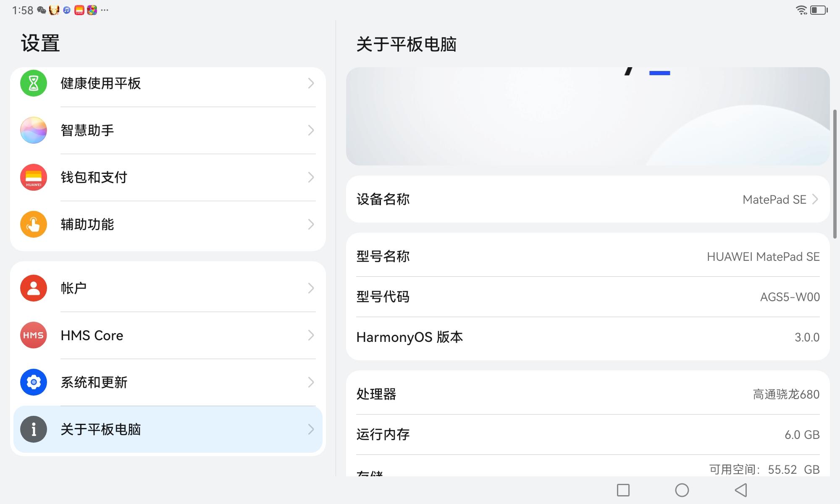Tap the gray info About tablet icon
This screenshot has width=840, height=504.
[x=34, y=429]
